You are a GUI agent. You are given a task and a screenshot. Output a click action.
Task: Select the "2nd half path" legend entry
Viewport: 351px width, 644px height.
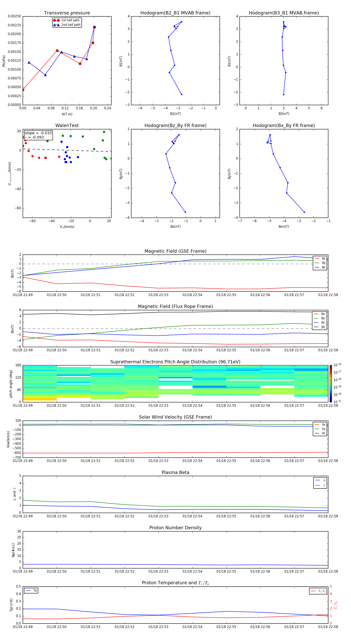click(x=67, y=25)
